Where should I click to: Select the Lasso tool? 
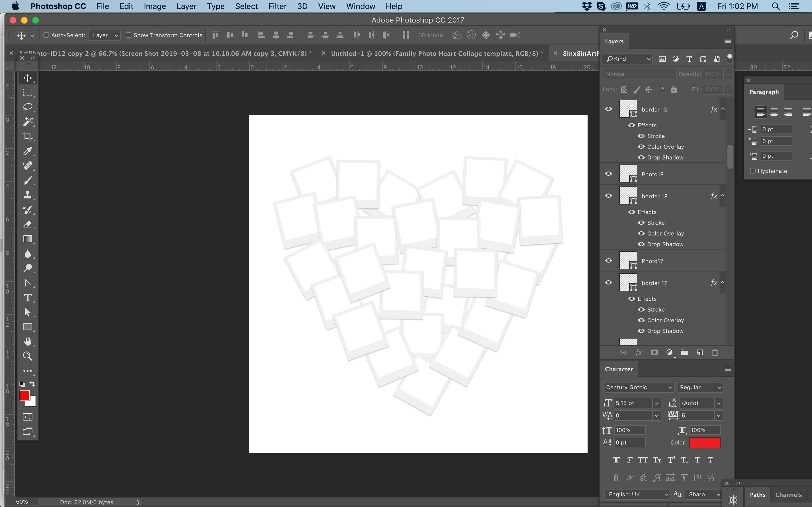click(x=28, y=107)
